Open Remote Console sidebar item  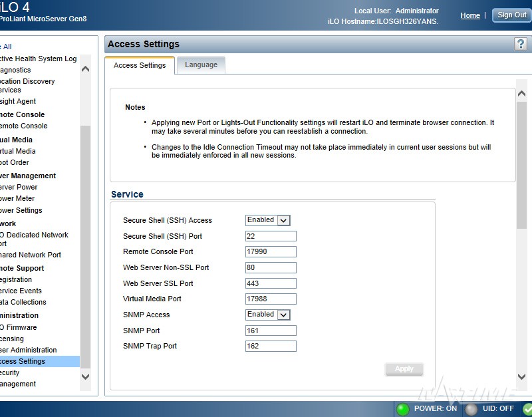tap(24, 126)
